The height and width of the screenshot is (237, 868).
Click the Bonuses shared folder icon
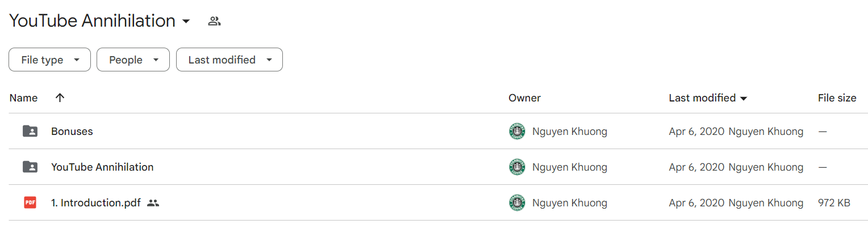click(x=30, y=132)
